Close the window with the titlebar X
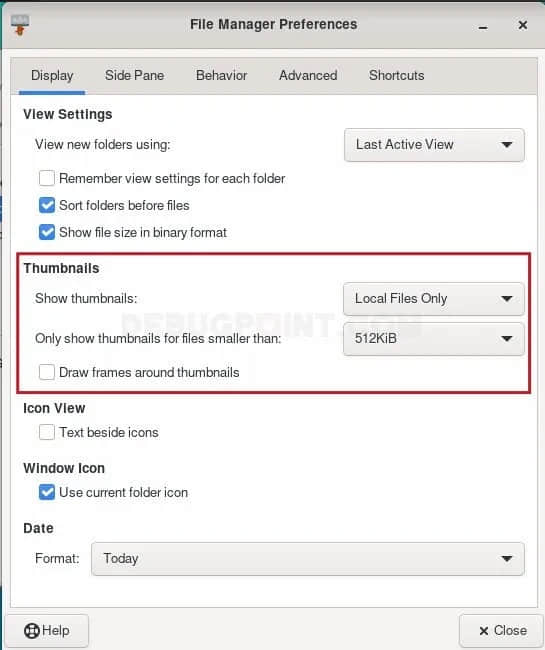Screen dimensions: 545x650 pyautogui.click(x=523, y=25)
